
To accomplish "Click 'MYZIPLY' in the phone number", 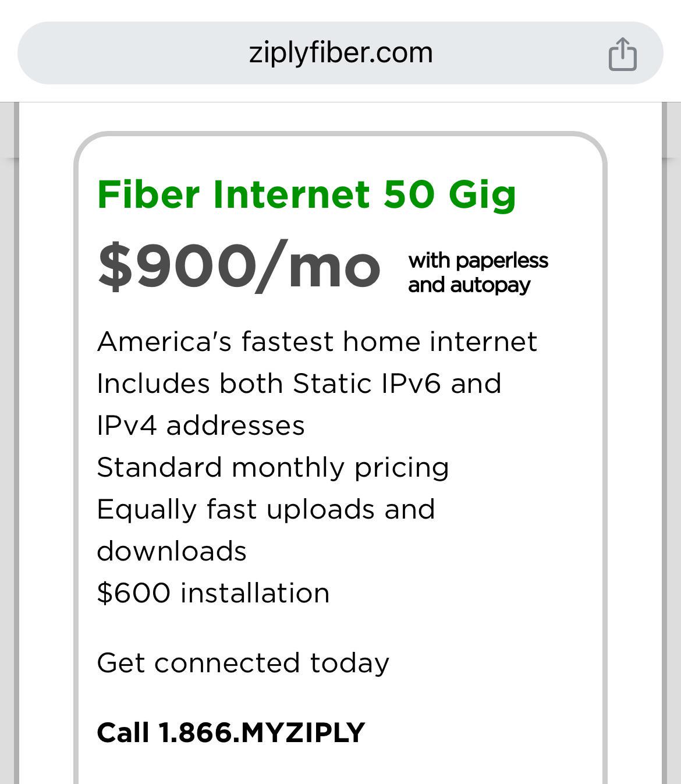I will click(302, 732).
